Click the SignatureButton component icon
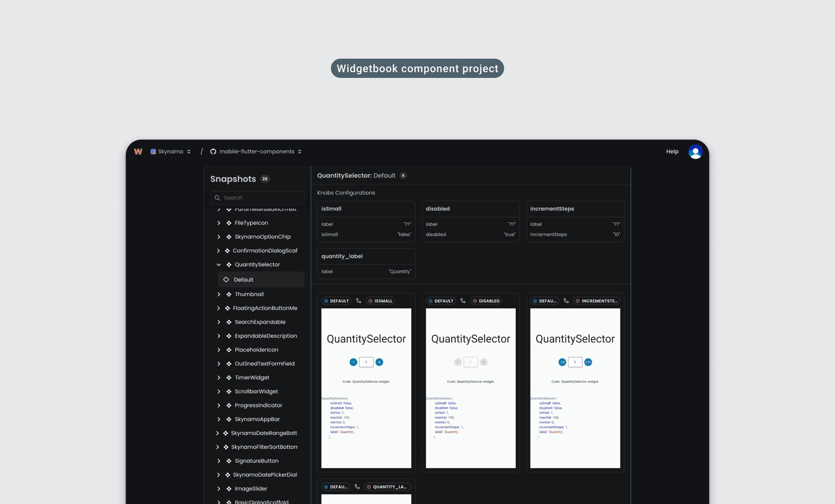 (229, 461)
